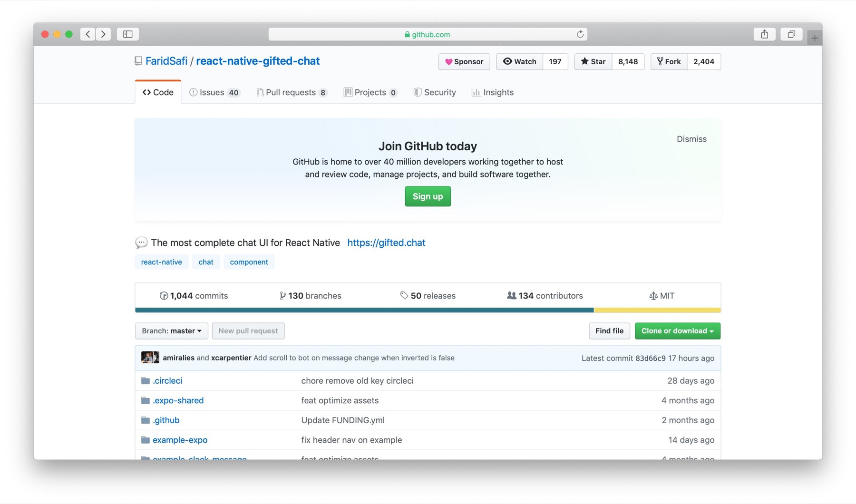Open the .expo-shared folder icon
Screen dimensions: 856x504
coord(146,400)
